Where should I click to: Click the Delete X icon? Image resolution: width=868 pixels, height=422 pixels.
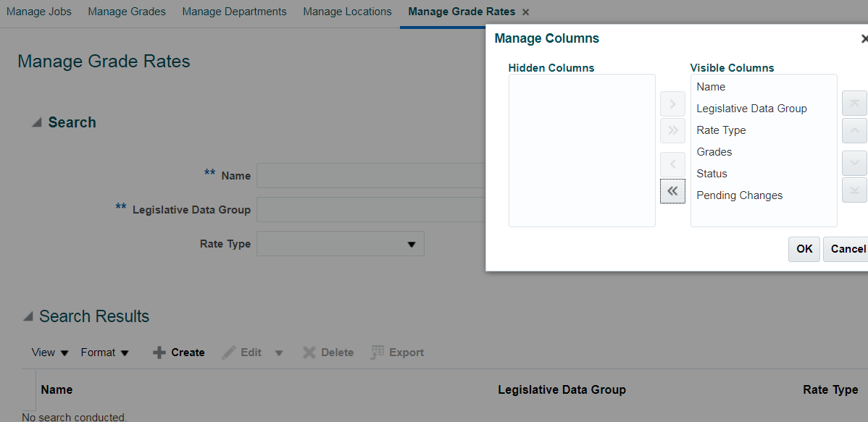point(309,353)
